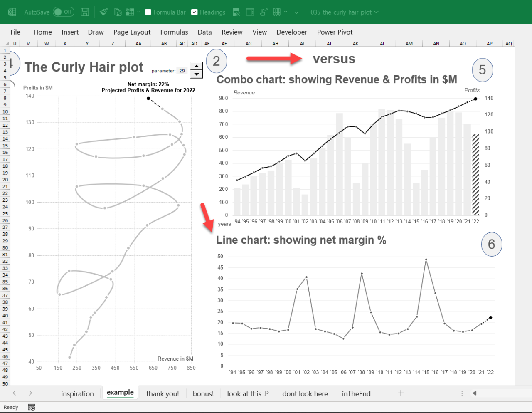Click the drawing pens icon in the toolbar
The height and width of the screenshot is (413, 532).
click(276, 12)
